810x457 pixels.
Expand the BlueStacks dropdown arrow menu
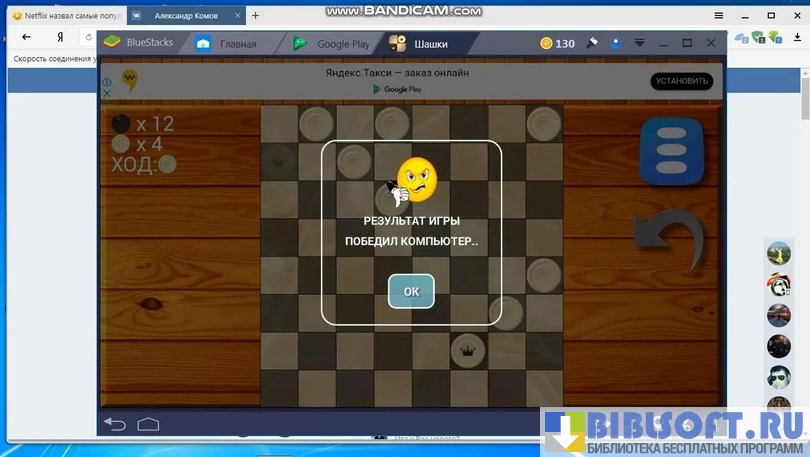click(640, 43)
